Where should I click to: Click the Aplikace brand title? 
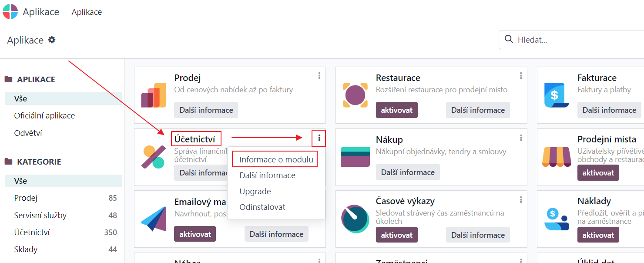[x=41, y=12]
